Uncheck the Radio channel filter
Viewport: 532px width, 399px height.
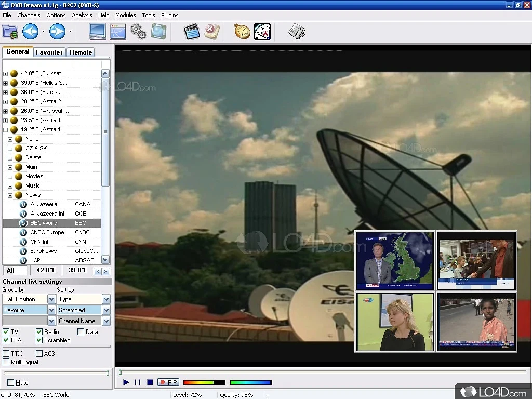39,332
